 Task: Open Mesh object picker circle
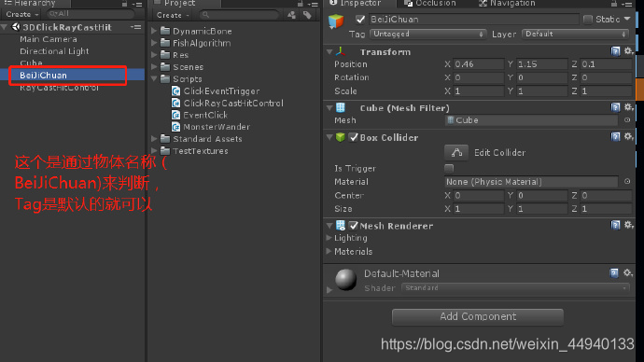click(627, 120)
